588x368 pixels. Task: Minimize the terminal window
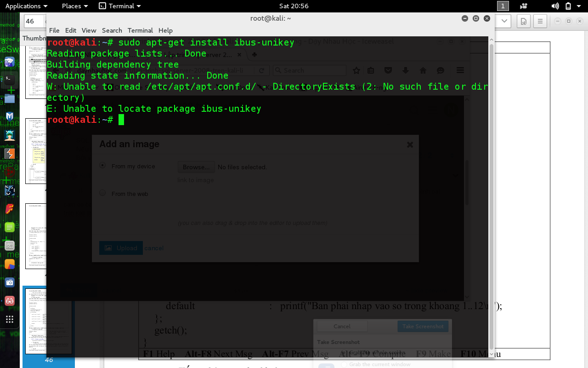[465, 18]
